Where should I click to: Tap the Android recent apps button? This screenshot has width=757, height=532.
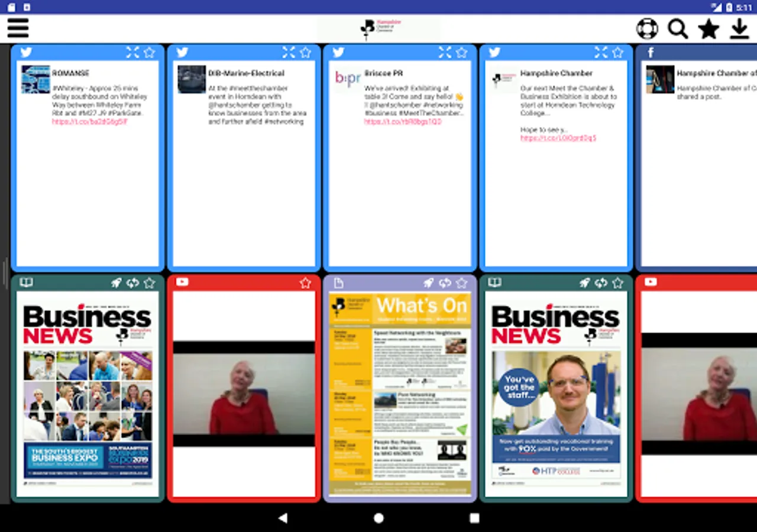(474, 518)
